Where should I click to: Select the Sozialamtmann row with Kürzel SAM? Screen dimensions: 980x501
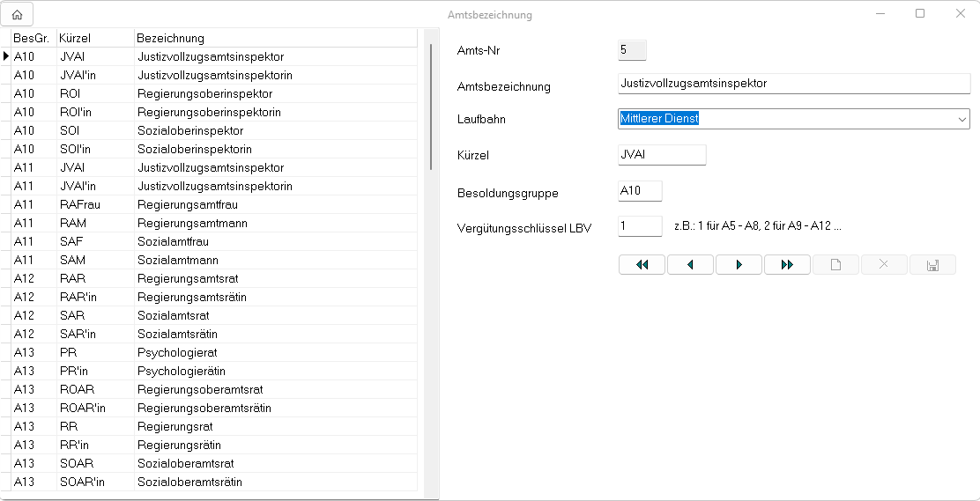click(178, 260)
